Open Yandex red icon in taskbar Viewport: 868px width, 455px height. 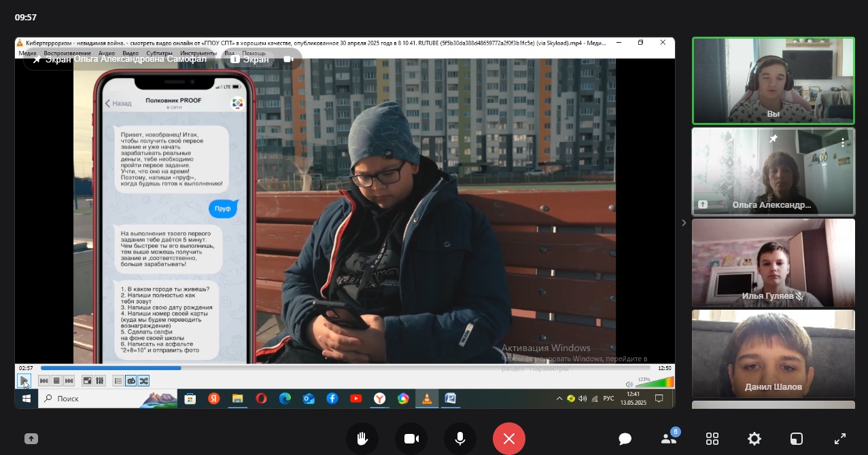214,399
